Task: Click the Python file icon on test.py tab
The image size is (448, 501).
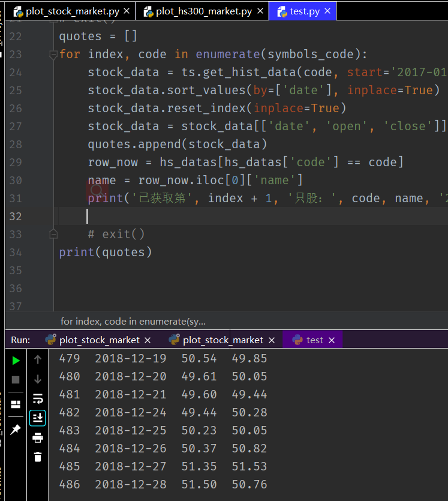Action: [282, 12]
